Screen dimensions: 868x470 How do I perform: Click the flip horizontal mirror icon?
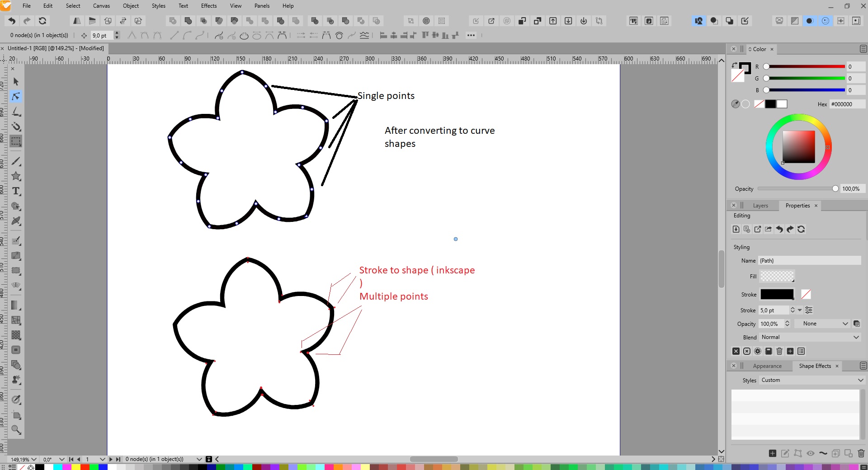point(77,21)
